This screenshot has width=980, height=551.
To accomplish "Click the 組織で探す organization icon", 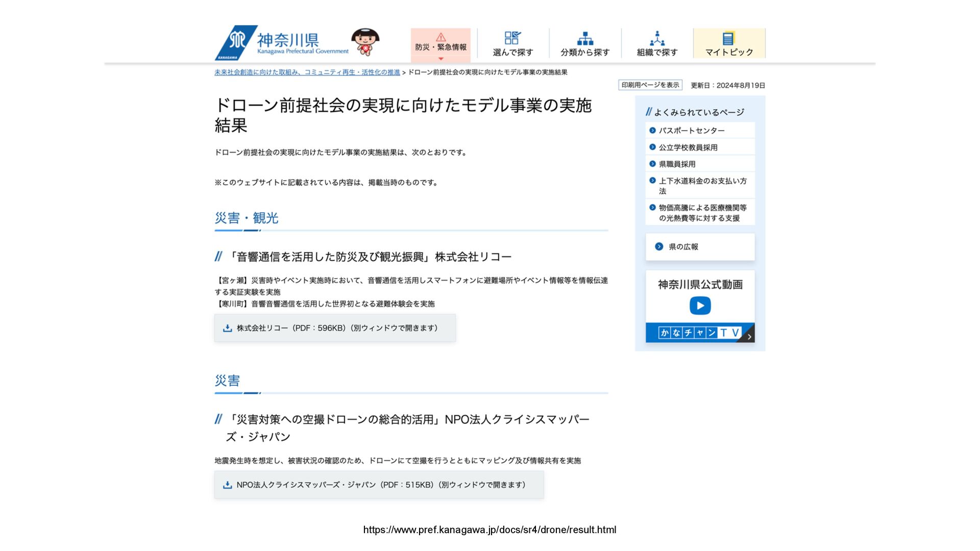I will [x=657, y=38].
